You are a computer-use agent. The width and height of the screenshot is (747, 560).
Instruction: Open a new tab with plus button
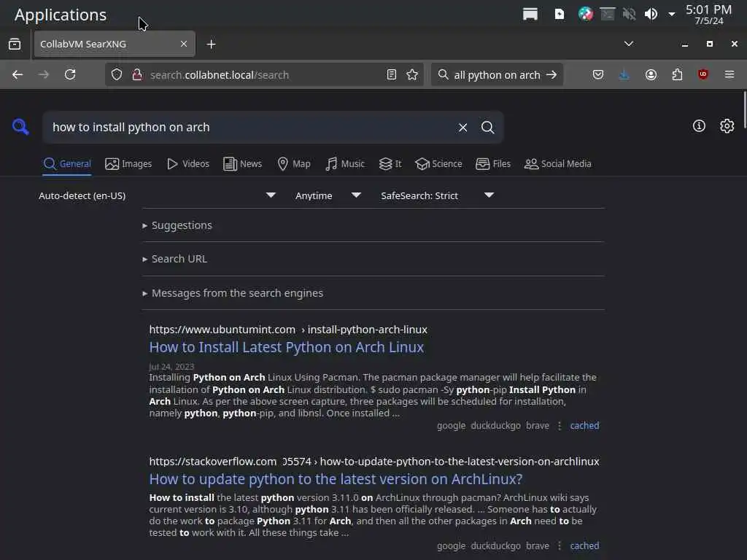pyautogui.click(x=211, y=44)
